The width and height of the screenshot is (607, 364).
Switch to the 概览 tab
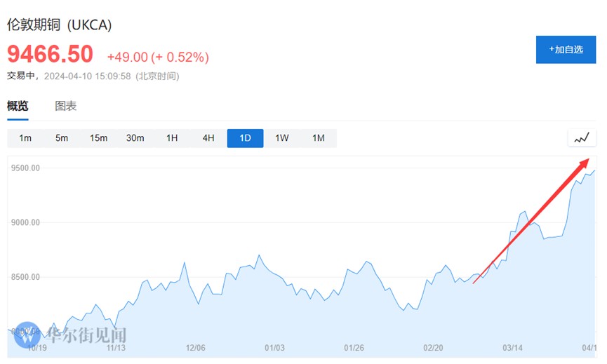[18, 107]
